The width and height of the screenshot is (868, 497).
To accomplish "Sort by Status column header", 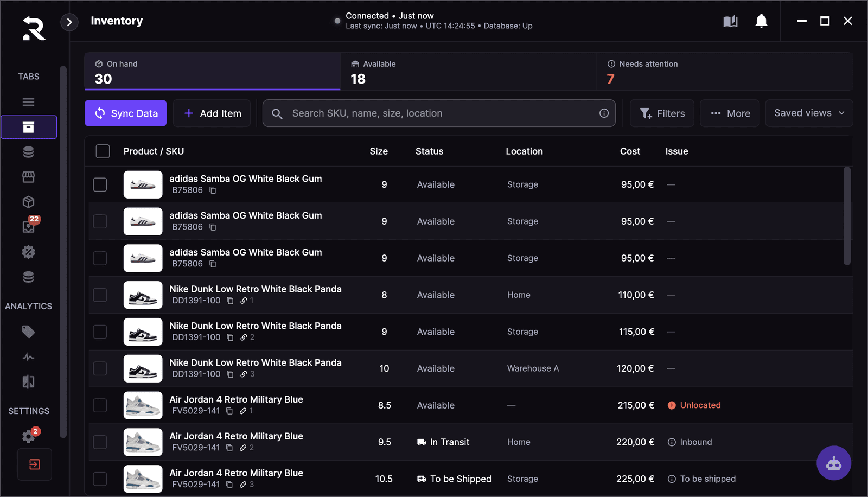I will click(x=429, y=151).
